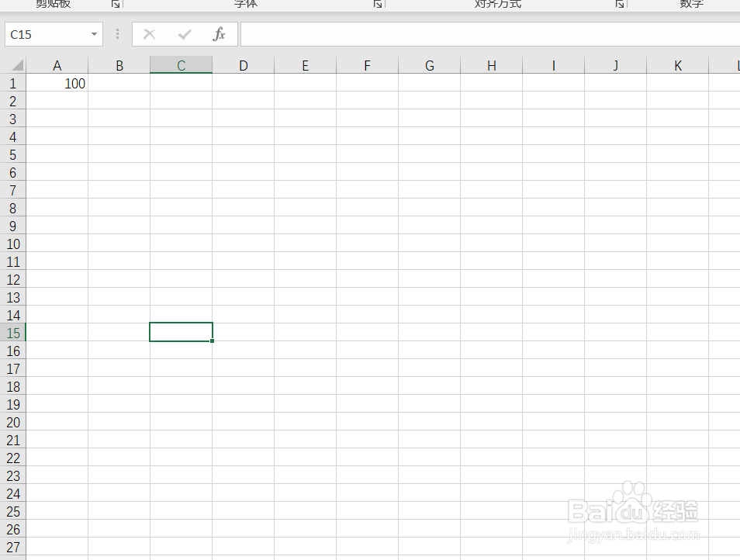Open clipboard group dialog launcher

[116, 4]
